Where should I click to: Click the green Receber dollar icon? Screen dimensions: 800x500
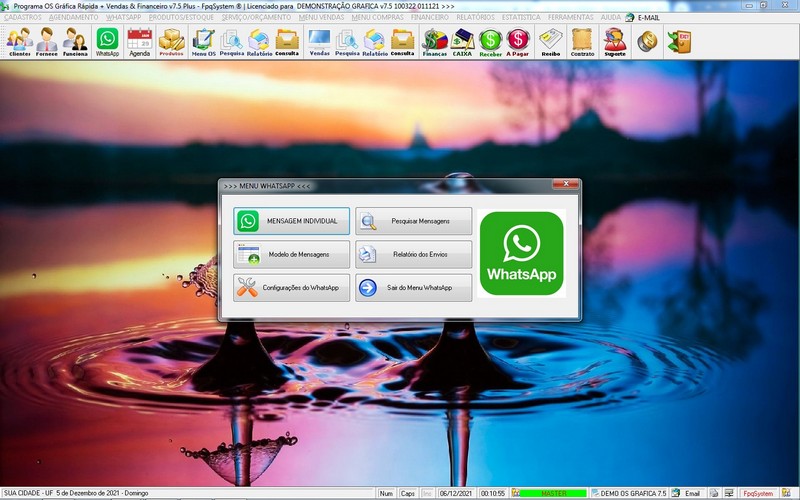(x=490, y=42)
